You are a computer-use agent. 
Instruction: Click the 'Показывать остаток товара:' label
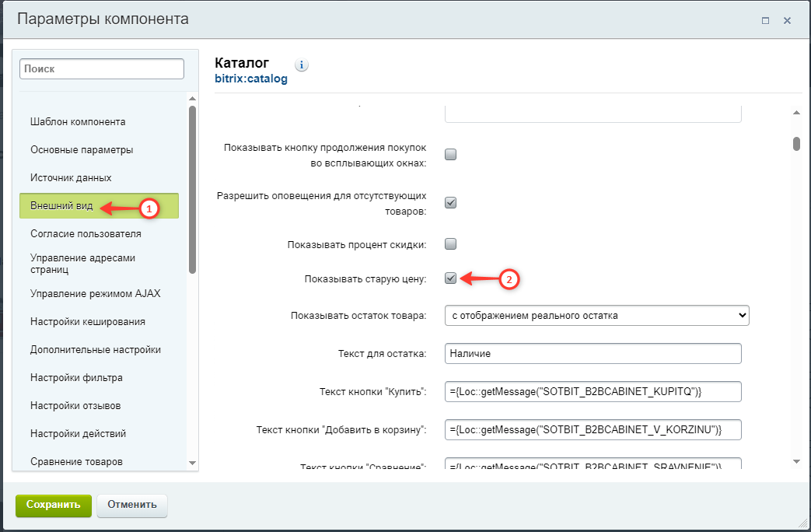(358, 316)
